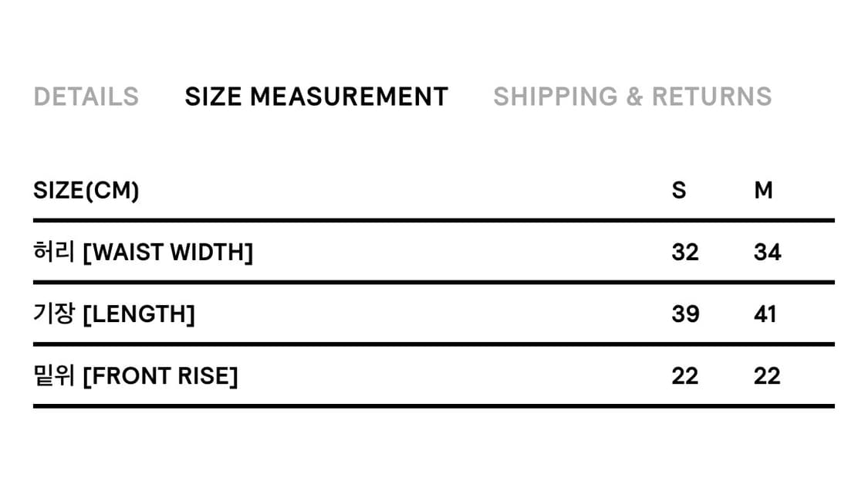868x502 pixels.
Task: Click the Korean word 기장 in length row
Action: 54,314
